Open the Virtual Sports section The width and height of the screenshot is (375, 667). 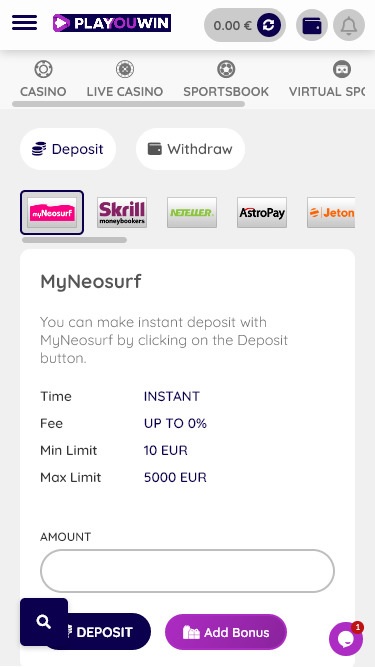pos(327,79)
